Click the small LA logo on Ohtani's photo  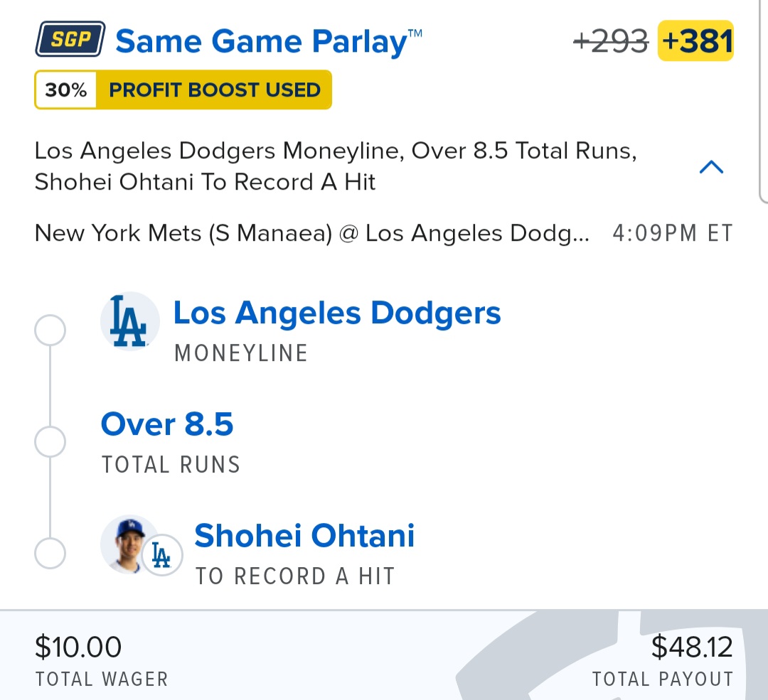[x=162, y=555]
